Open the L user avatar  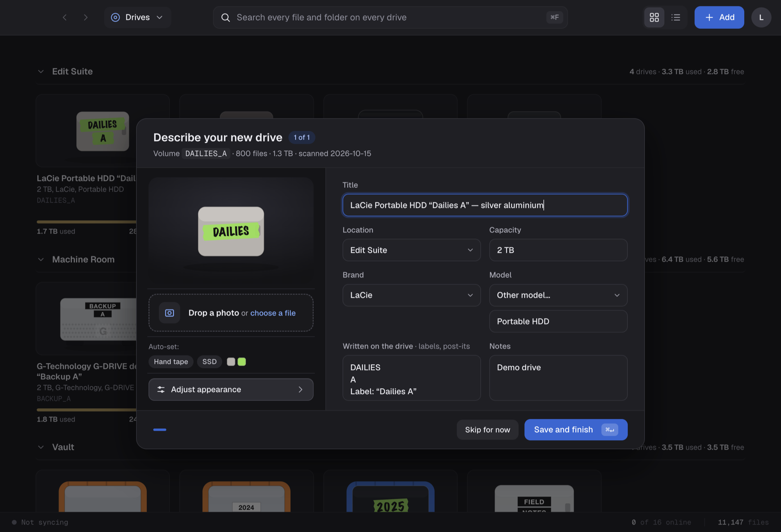click(761, 17)
